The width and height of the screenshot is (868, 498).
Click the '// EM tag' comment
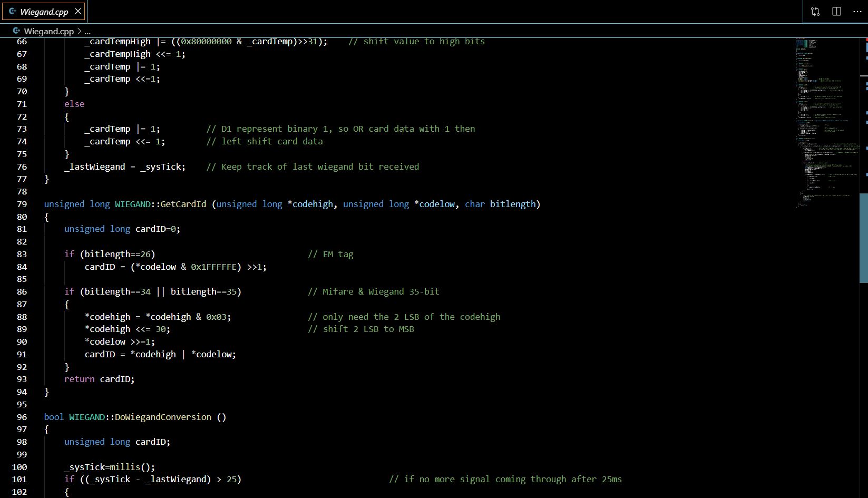330,254
